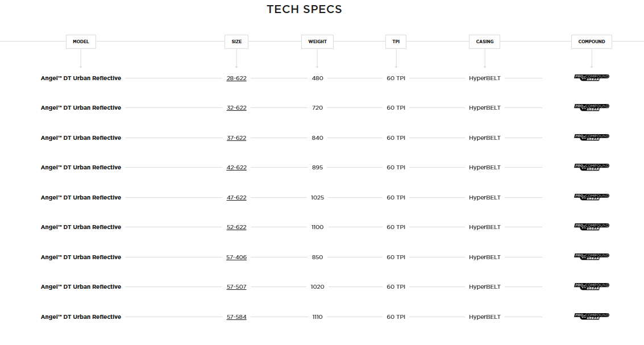The image size is (644, 345).
Task: Click the SIZE column header
Action: (236, 41)
